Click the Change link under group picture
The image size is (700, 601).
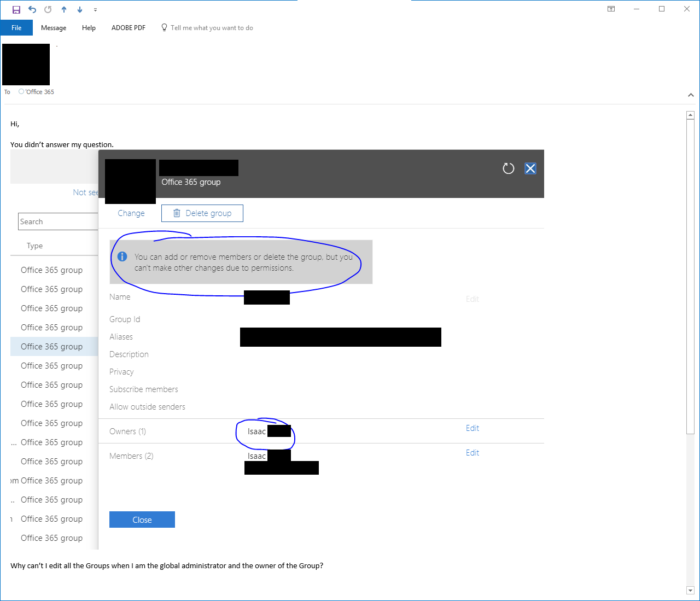[131, 213]
